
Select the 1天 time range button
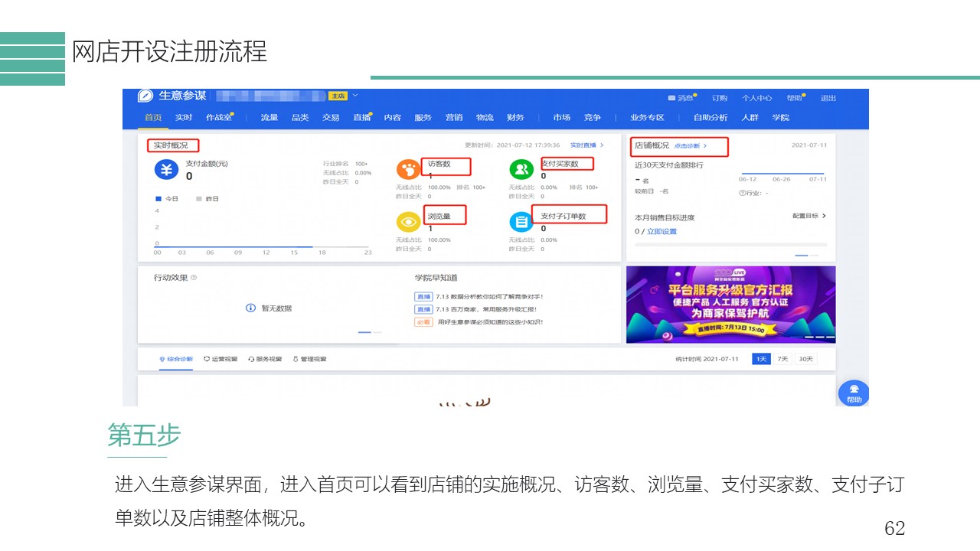761,359
